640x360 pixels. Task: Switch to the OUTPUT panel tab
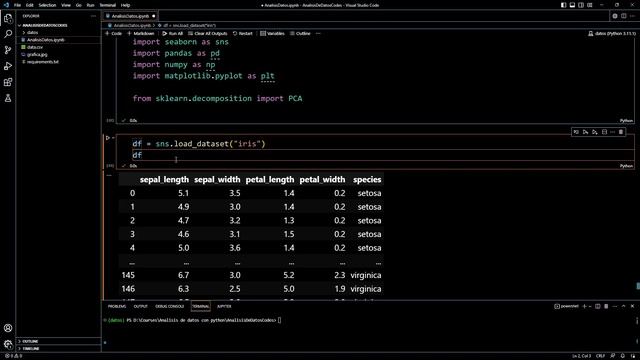click(140, 306)
